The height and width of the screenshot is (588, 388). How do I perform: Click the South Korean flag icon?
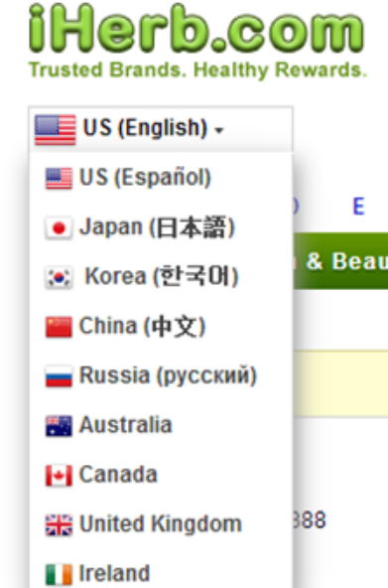pyautogui.click(x=59, y=277)
